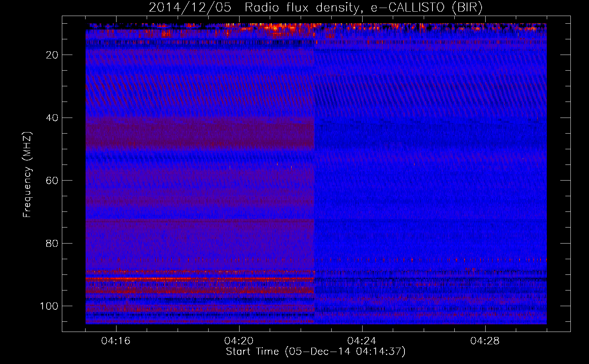Click the '20' frequency tick label
589x364 pixels.
click(52, 55)
